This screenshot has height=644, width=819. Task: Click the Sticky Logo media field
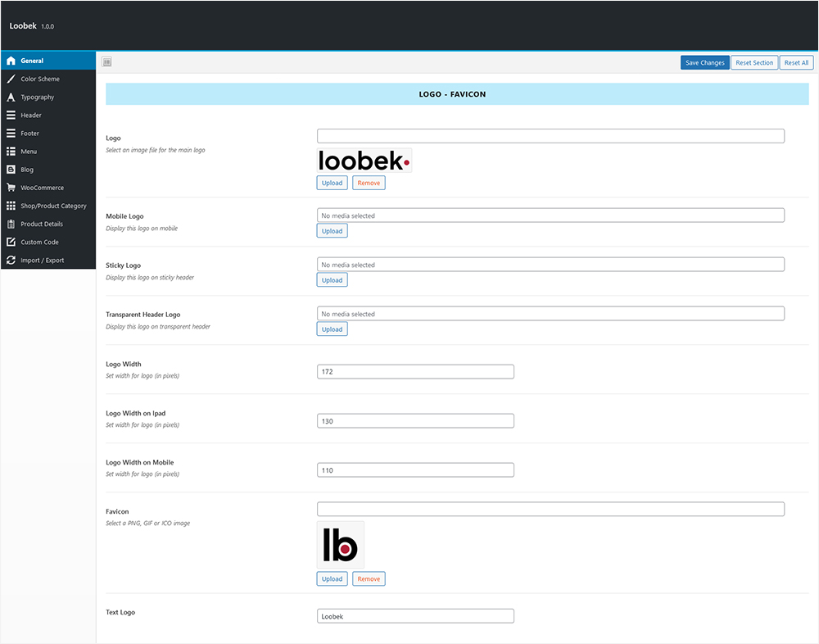550,265
